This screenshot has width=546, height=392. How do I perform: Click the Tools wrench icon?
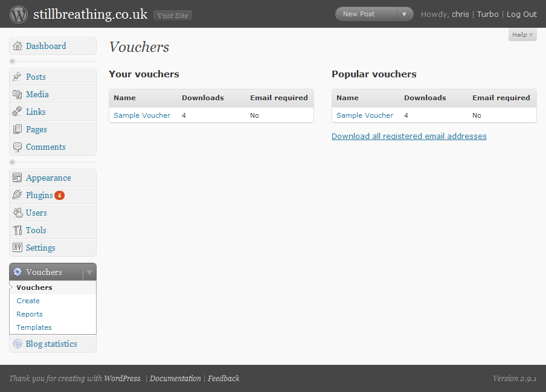coord(17,230)
